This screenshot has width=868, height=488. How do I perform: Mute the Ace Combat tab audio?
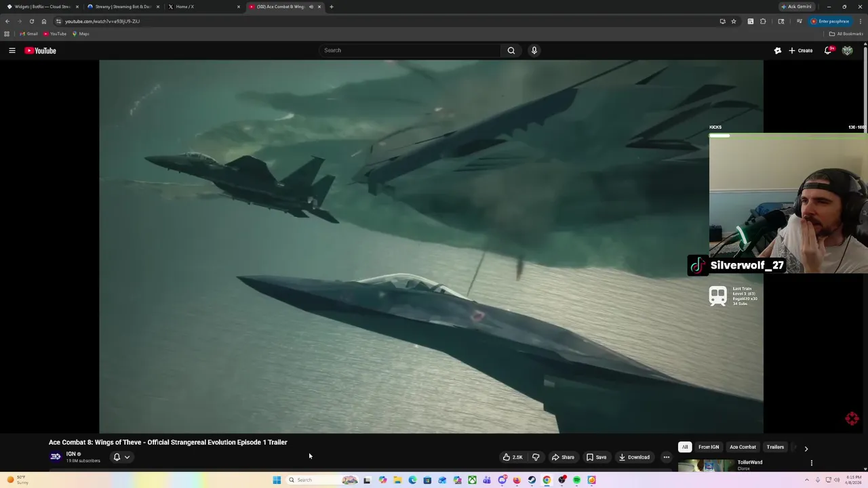311,7
